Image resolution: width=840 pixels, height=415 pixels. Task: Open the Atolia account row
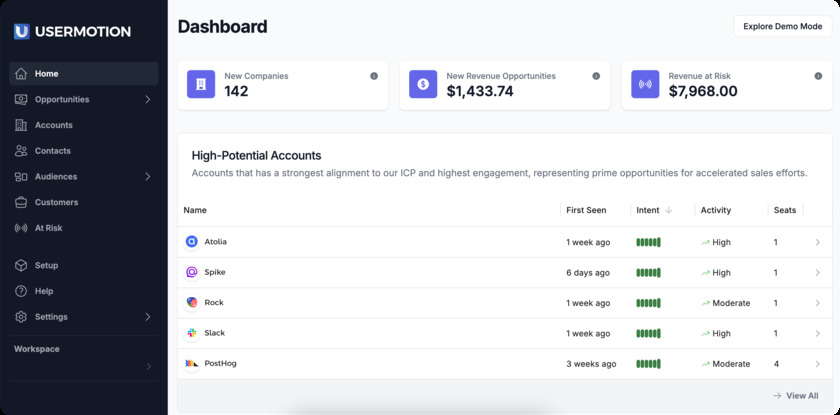coord(216,242)
